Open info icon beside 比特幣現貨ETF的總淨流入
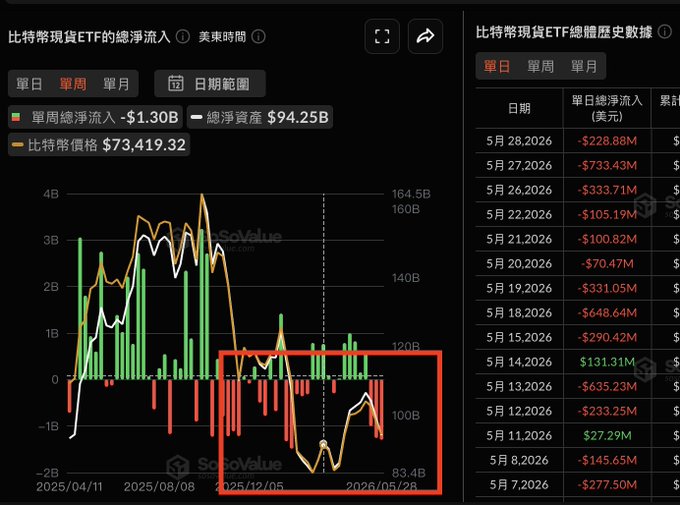 tap(183, 36)
